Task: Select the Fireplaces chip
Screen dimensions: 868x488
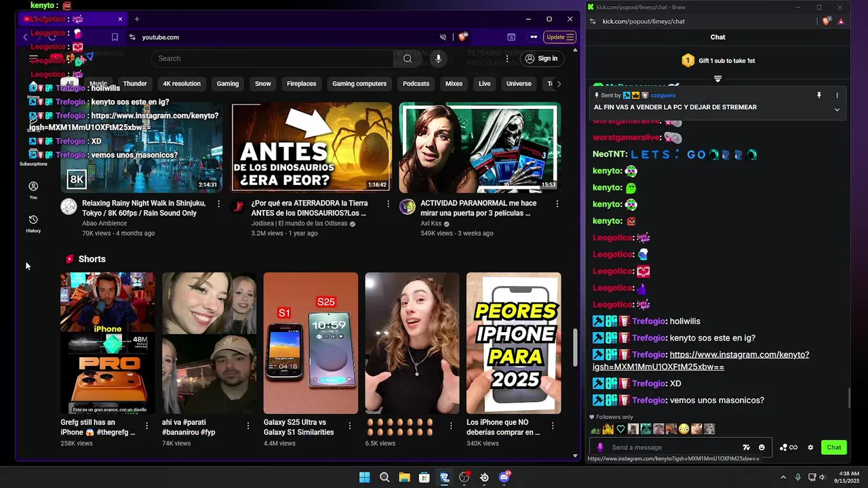Action: tap(301, 84)
